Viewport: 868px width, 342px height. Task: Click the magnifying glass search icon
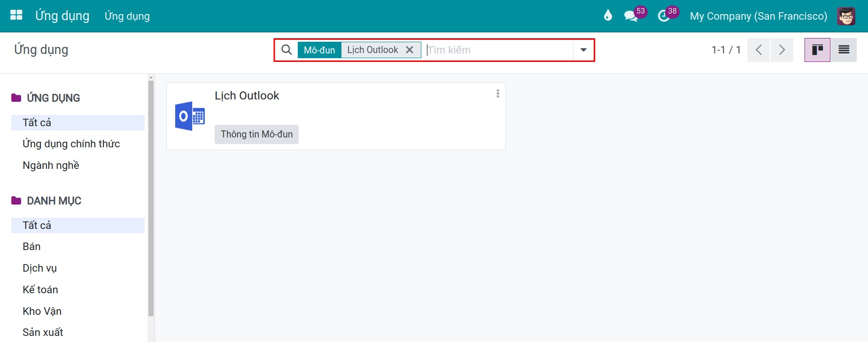coord(287,50)
